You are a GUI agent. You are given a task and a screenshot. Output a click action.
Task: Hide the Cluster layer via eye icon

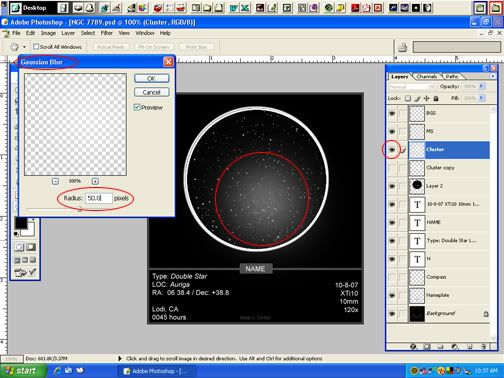(x=392, y=150)
